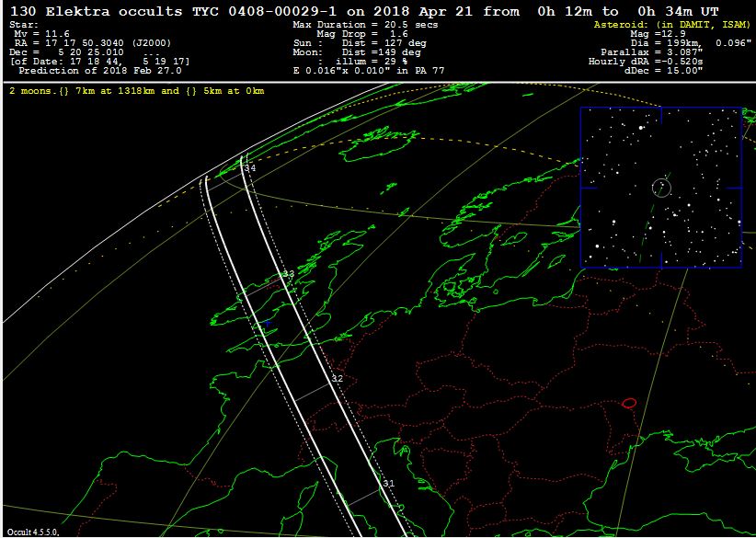Click the 31 minute marker on path

(388, 483)
